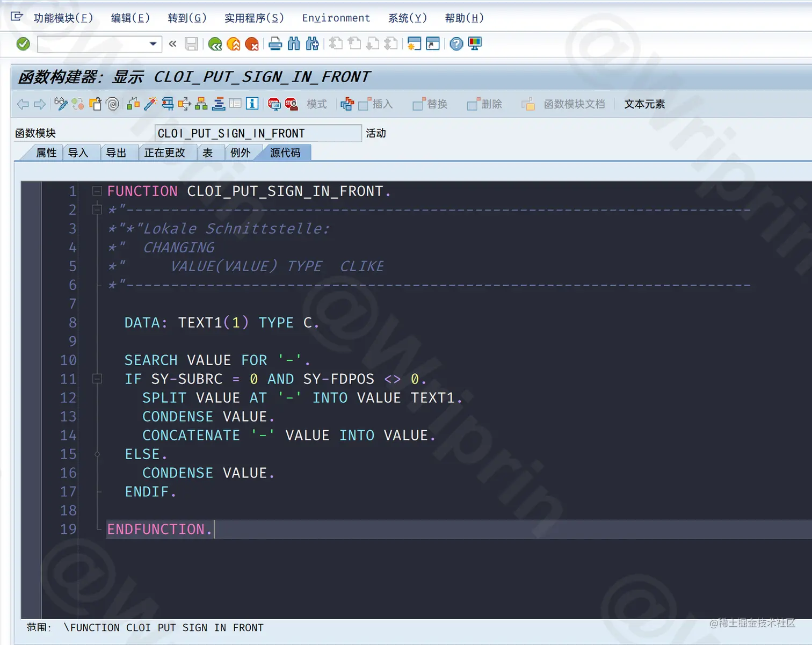Screen dimensions: 812x645
Task: Click the Find binoculars icon
Action: 294,44
